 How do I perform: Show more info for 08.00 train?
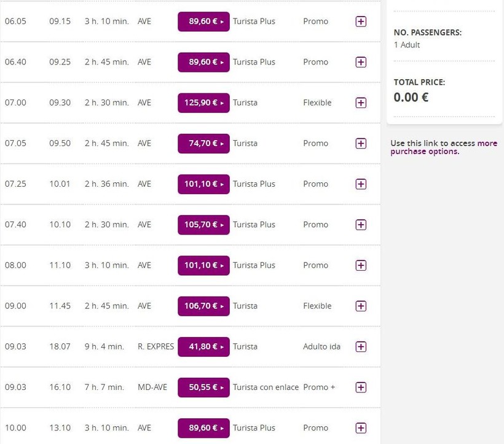(361, 265)
